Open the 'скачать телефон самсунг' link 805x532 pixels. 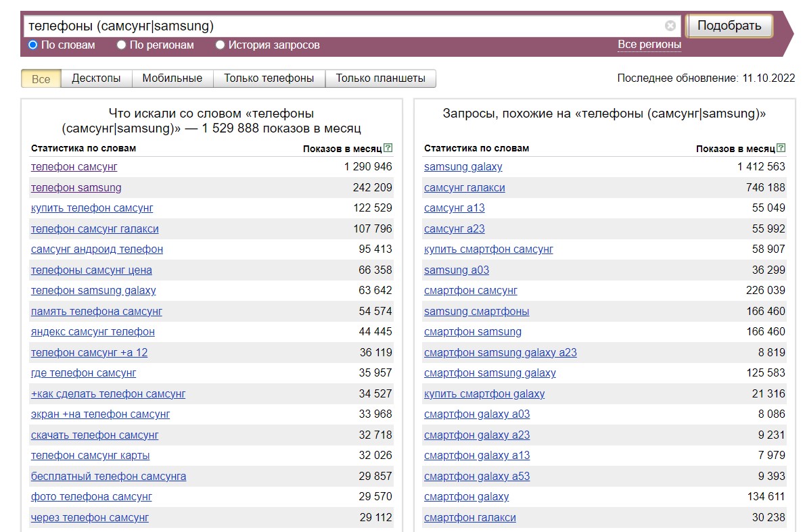point(95,435)
